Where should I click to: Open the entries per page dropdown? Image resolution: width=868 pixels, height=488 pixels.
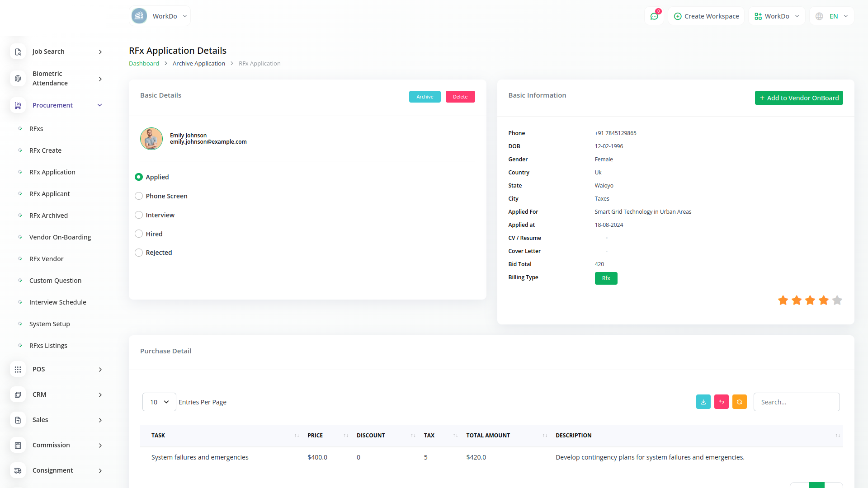(x=159, y=402)
